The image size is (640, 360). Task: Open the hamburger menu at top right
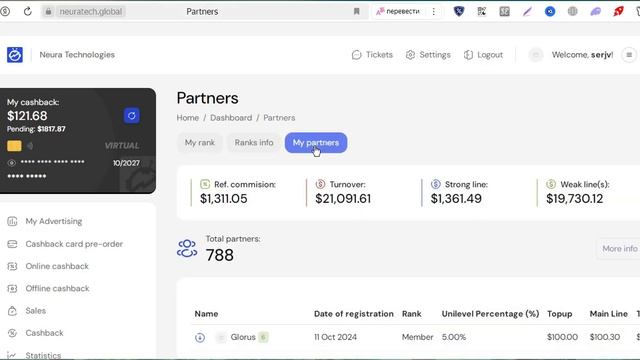click(x=629, y=55)
